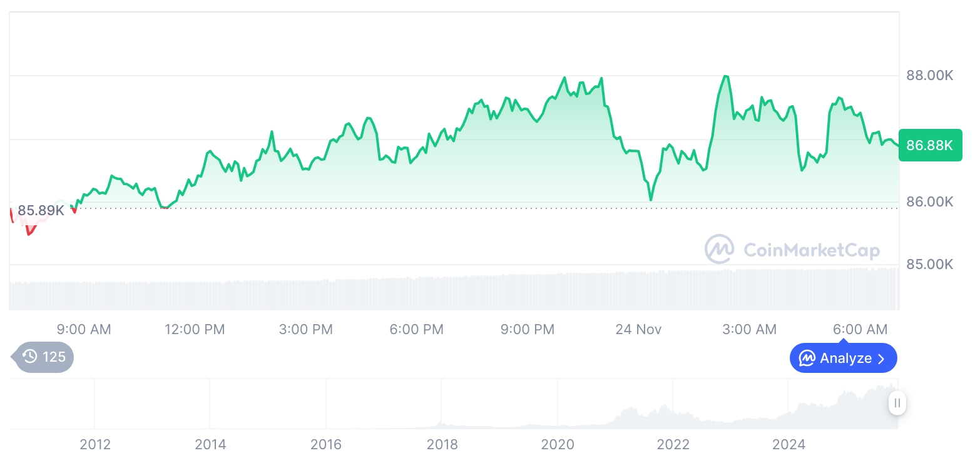Click the 85.00K price axis label
980x458 pixels.
[x=929, y=264]
